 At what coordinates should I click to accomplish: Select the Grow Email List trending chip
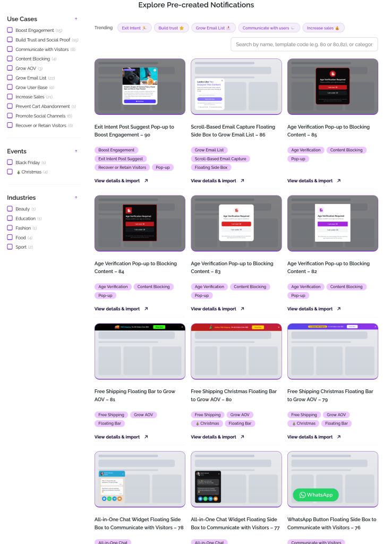[x=214, y=28]
